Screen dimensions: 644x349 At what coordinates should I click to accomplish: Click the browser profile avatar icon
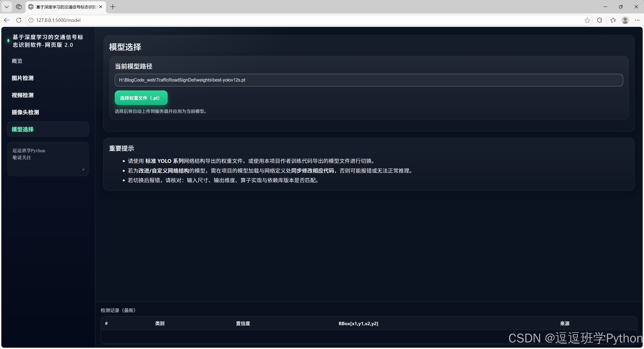click(x=625, y=20)
